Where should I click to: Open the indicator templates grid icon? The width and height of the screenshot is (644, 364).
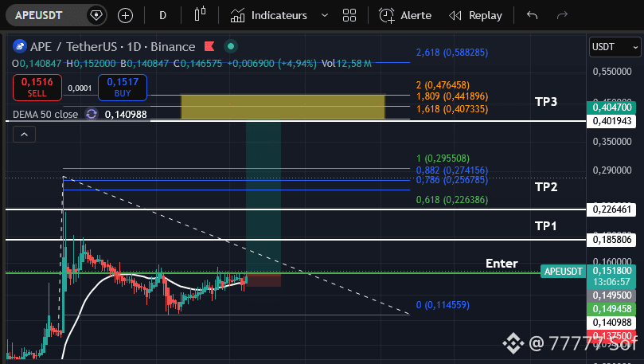(x=349, y=16)
